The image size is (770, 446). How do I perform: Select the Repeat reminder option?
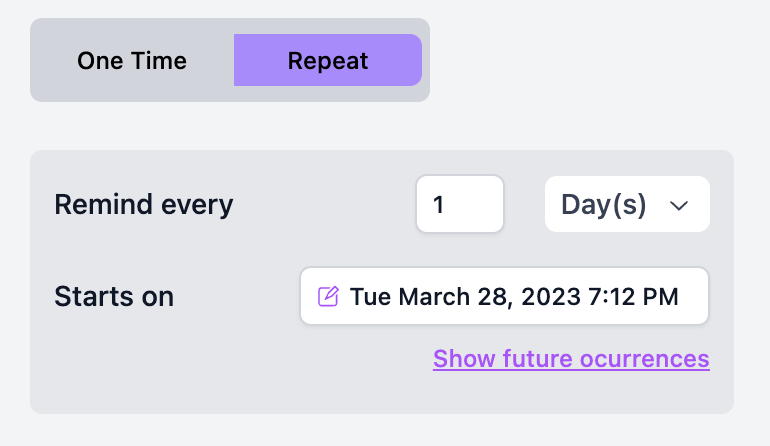pyautogui.click(x=328, y=60)
